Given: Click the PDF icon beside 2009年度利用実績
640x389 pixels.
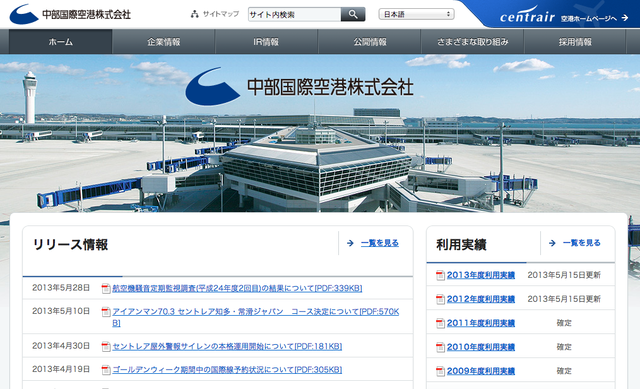Looking at the screenshot, I should [440, 371].
